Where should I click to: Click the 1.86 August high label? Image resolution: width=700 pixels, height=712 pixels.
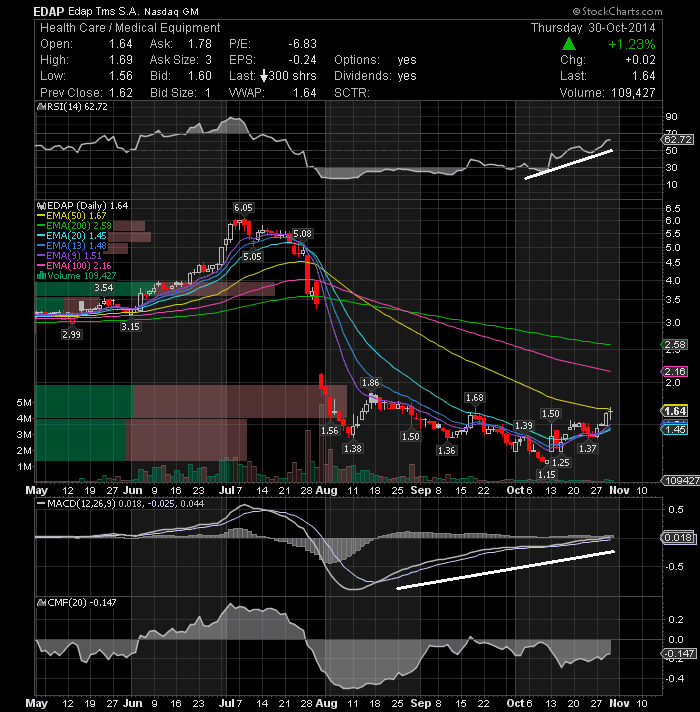tap(370, 383)
